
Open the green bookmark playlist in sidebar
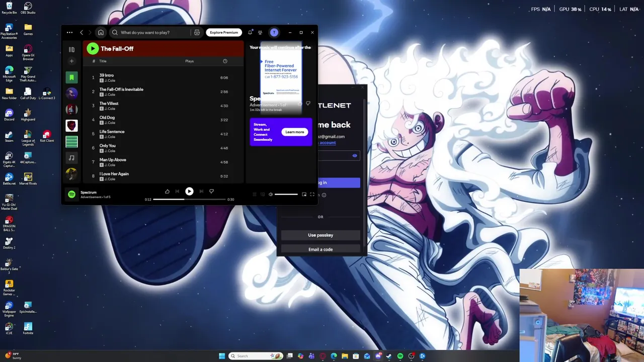pyautogui.click(x=71, y=77)
